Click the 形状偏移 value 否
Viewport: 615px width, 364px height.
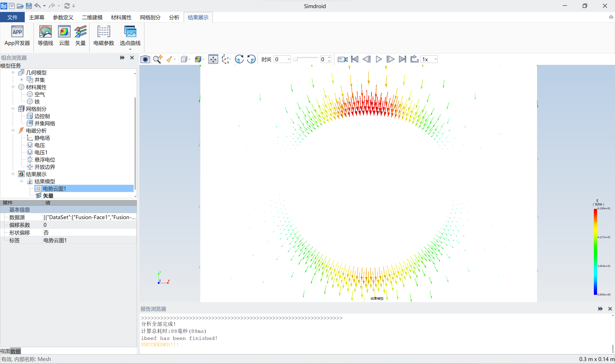(89, 233)
